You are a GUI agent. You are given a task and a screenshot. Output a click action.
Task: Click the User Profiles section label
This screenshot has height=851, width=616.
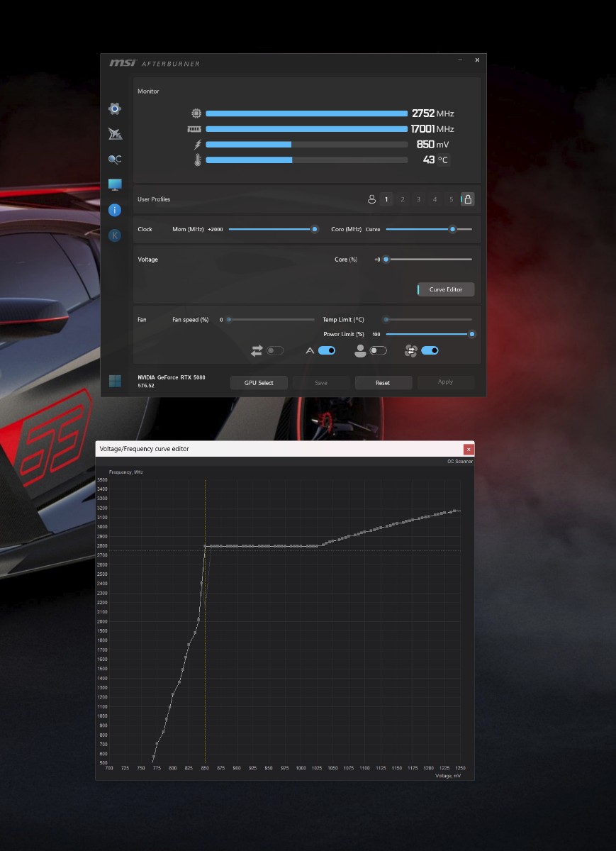[x=154, y=199]
